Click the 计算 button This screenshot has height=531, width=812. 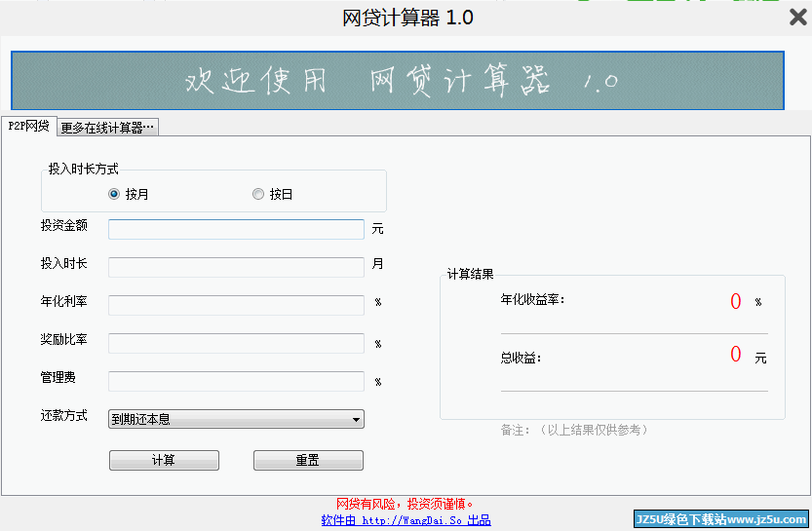click(164, 460)
